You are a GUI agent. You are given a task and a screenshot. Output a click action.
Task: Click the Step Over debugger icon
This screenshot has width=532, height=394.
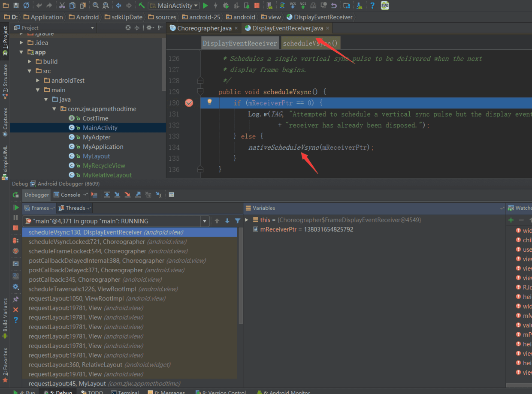click(x=107, y=195)
